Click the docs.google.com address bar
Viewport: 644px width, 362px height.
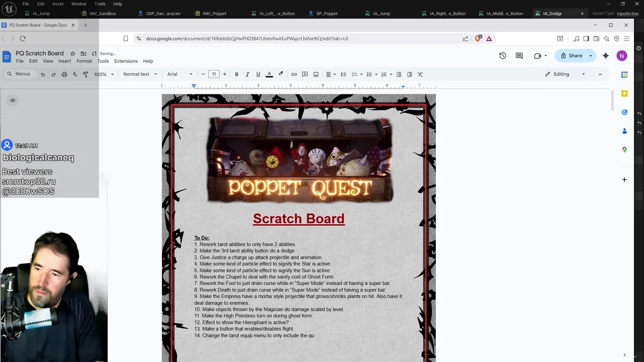(297, 38)
